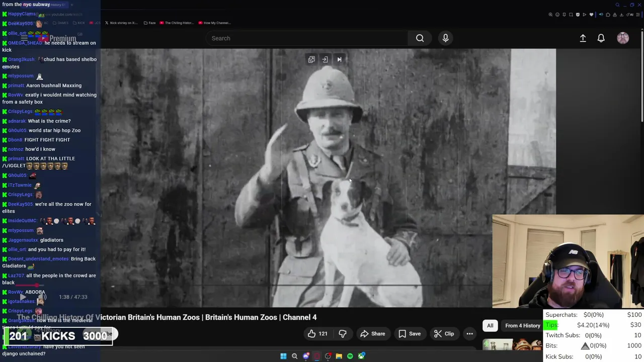This screenshot has height=362, width=644.
Task: Open File Explorer from the taskbar
Action: [x=339, y=356]
